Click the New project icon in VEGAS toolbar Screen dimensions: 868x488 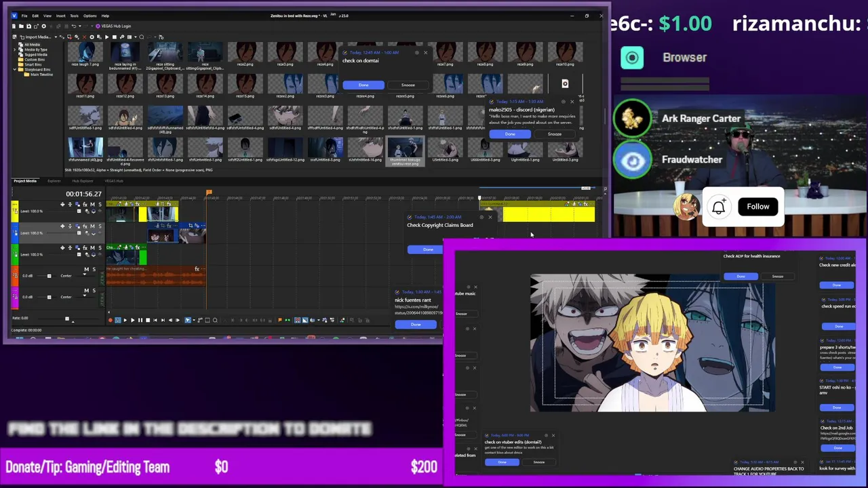click(14, 26)
